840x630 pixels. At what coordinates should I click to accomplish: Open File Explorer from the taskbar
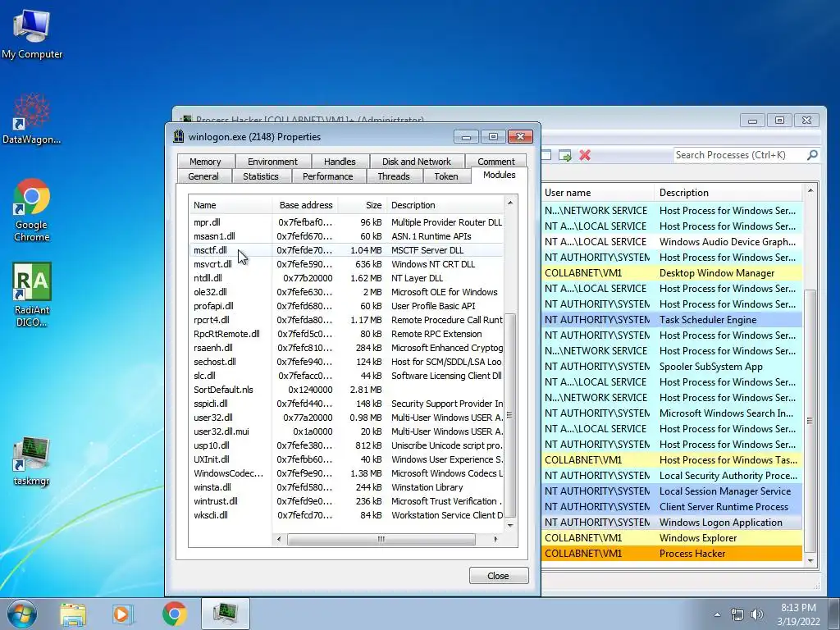tap(73, 614)
